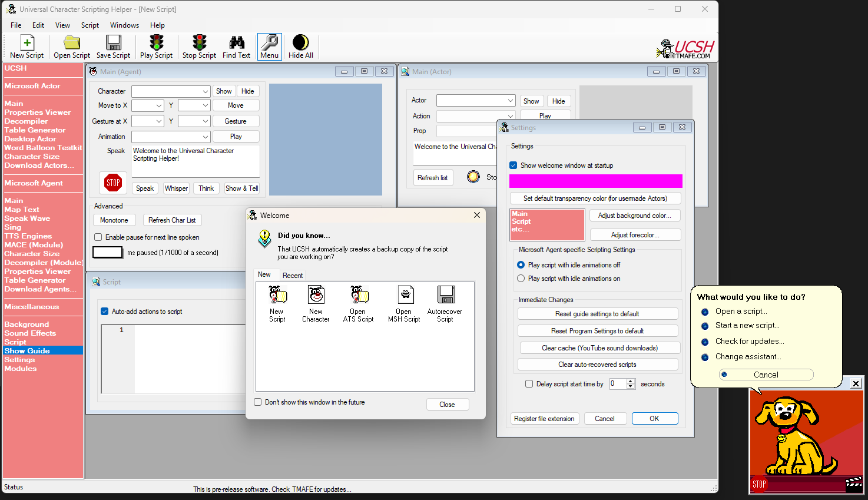The image size is (868, 500).
Task: Click the New Script toolbar icon
Action: coord(27,42)
